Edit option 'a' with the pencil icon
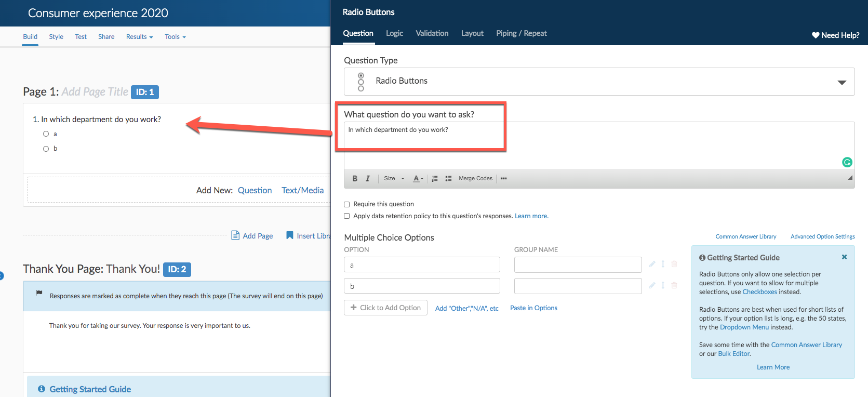This screenshot has height=397, width=868. click(x=652, y=264)
